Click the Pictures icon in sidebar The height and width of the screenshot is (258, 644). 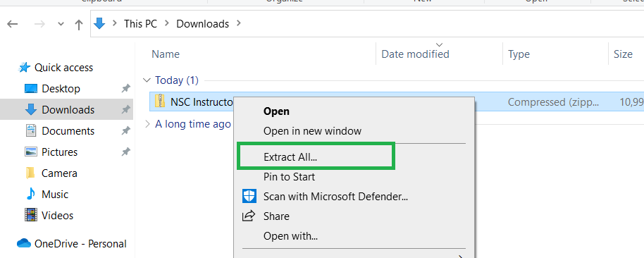[x=31, y=152]
